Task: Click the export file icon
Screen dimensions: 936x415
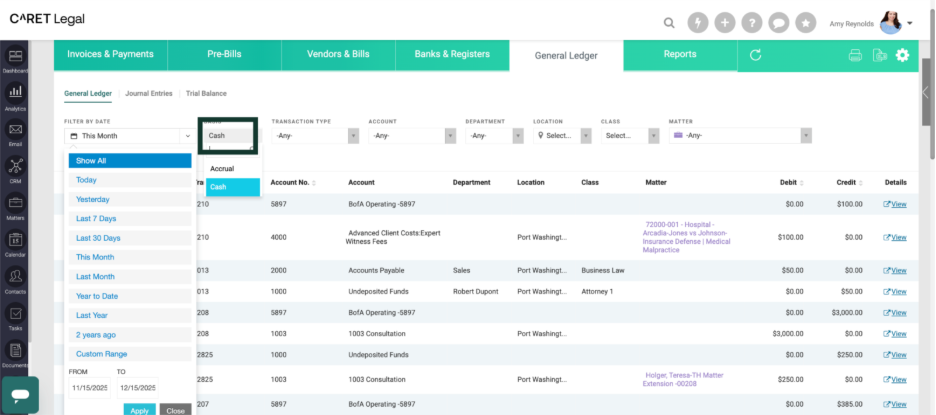Action: [x=879, y=56]
